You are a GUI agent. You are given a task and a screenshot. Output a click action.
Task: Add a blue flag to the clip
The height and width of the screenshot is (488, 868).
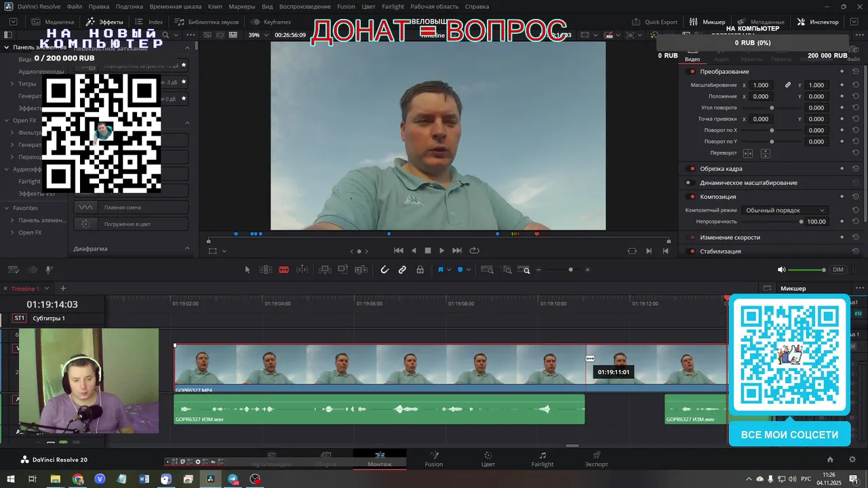441,270
